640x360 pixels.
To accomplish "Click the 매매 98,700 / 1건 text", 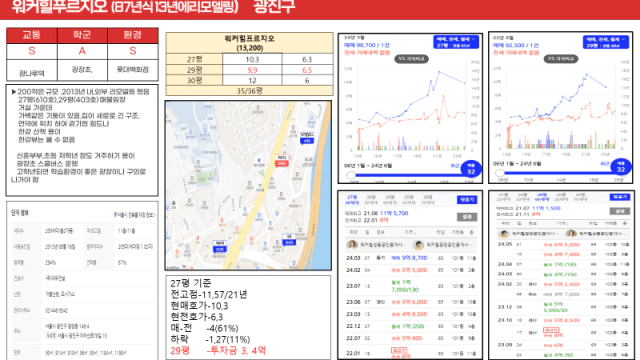I will [x=367, y=45].
